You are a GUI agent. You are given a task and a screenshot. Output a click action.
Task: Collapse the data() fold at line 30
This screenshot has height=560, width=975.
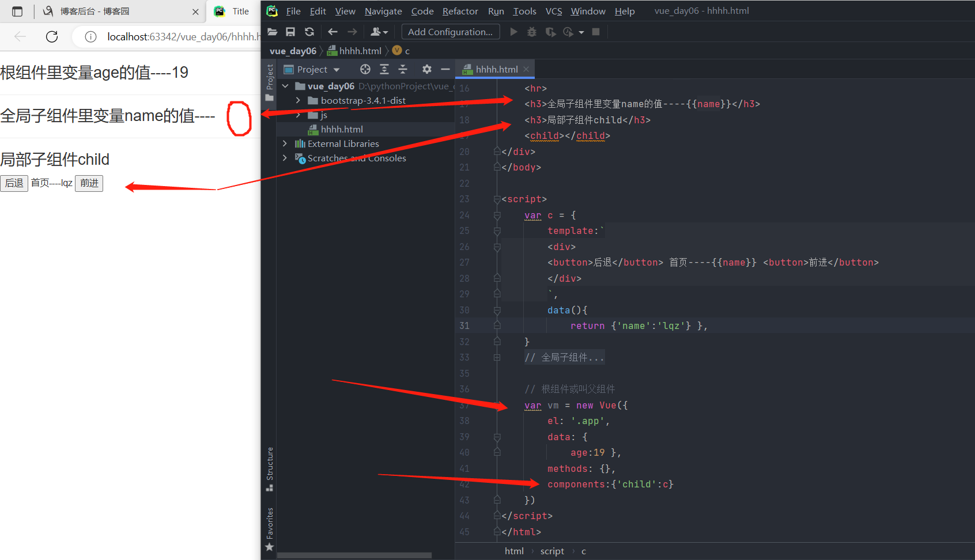(x=497, y=310)
